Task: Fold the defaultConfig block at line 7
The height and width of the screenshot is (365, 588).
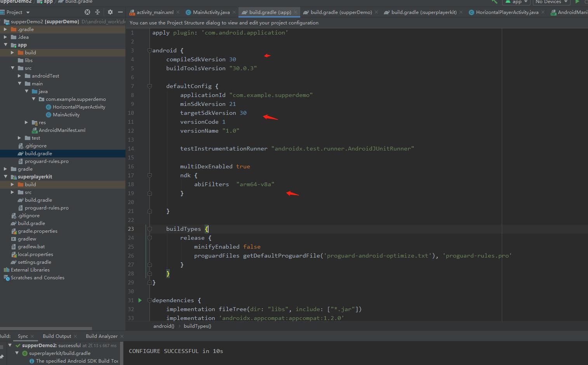Action: click(x=150, y=86)
